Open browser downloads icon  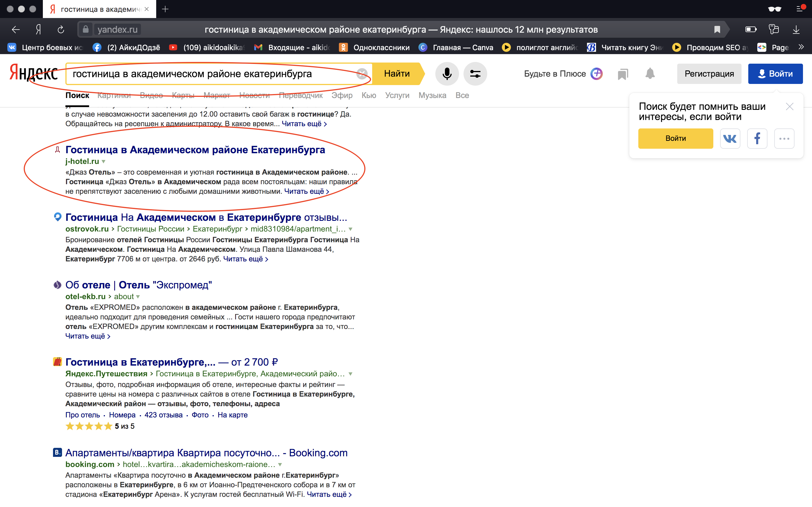point(796,30)
